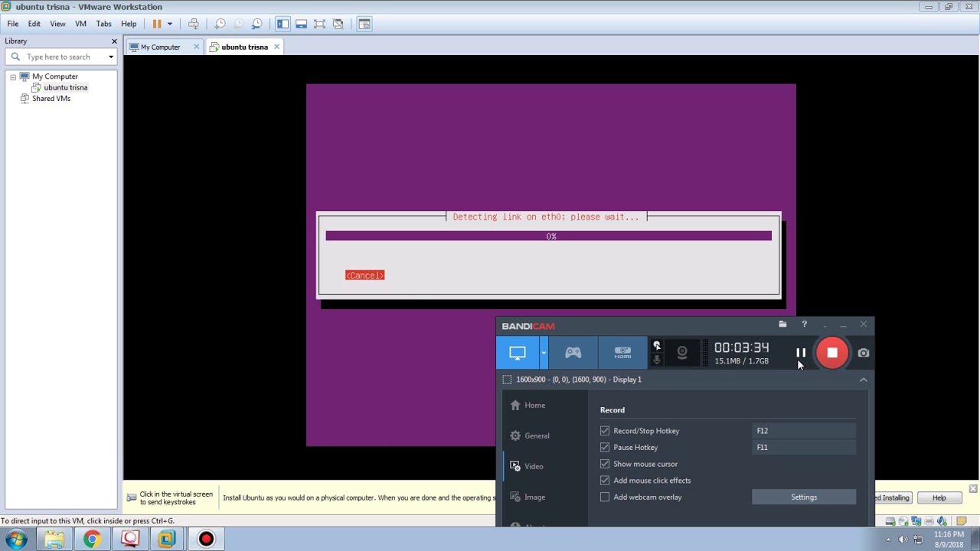Toggle Show mouse cursor checkbox
The image size is (980, 551).
pyautogui.click(x=605, y=464)
